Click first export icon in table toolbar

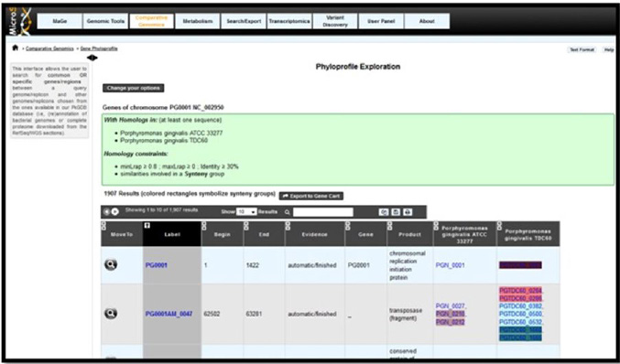point(383,212)
